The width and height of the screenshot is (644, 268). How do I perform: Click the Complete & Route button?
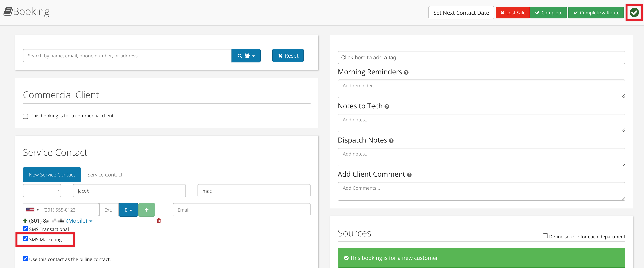pos(596,13)
